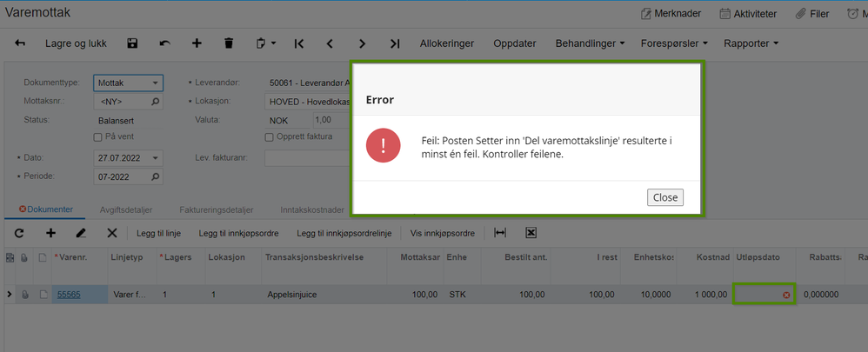
Task: Switch to the Avgiftsdetaljer tab
Action: click(x=126, y=209)
